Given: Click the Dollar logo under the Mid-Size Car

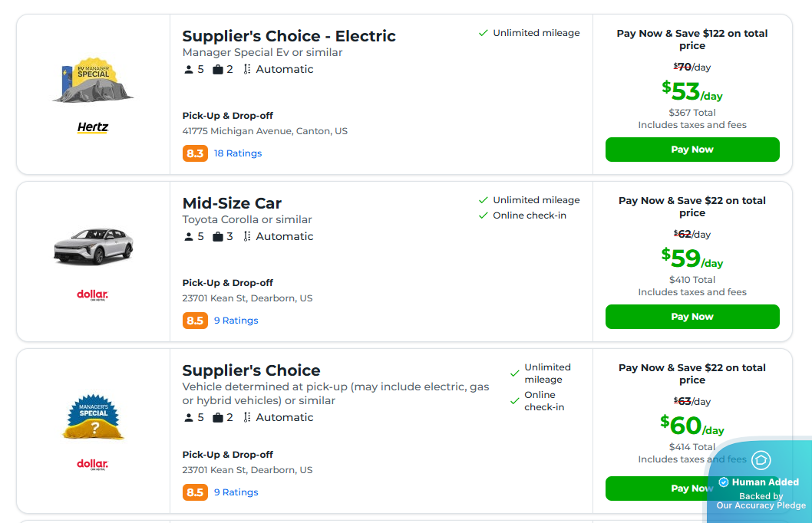Looking at the screenshot, I should click(91, 294).
